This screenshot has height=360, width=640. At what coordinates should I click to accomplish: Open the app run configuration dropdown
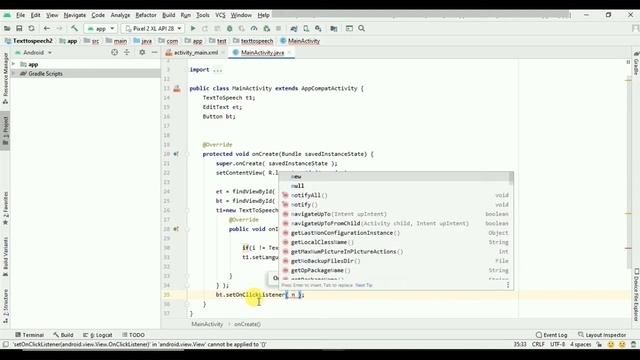click(x=101, y=29)
